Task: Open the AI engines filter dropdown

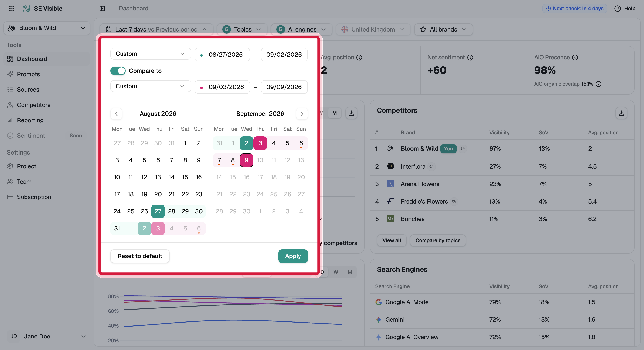Action: coord(301,29)
